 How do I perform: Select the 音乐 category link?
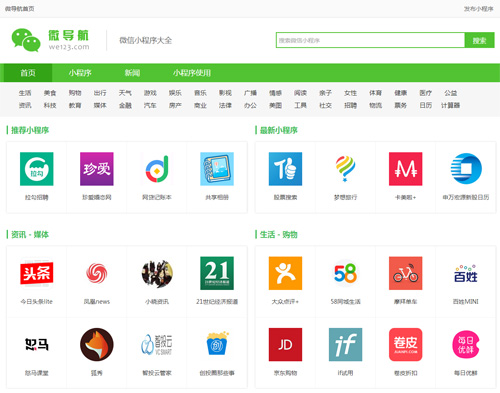200,93
